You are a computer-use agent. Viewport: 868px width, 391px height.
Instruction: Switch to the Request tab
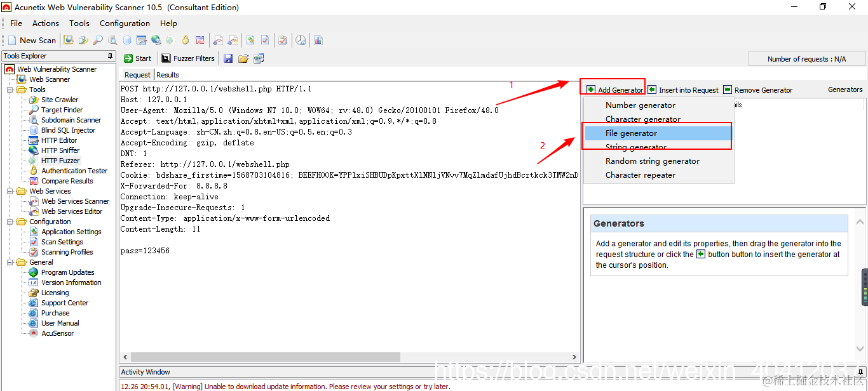coord(137,75)
